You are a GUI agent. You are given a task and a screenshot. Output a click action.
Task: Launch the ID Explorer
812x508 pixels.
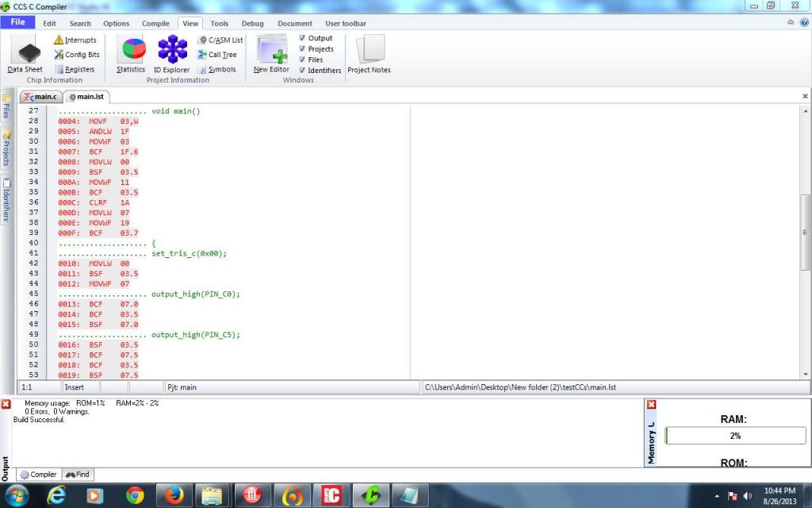[x=172, y=55]
